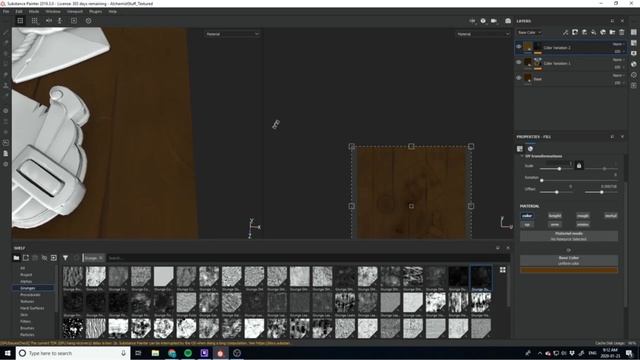Image resolution: width=640 pixels, height=360 pixels.
Task: Open the topmost icon in right dock
Action: [x=633, y=32]
